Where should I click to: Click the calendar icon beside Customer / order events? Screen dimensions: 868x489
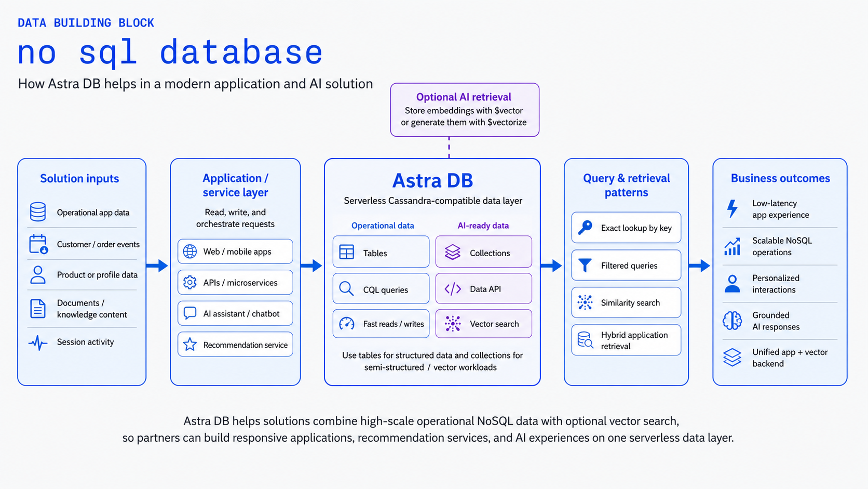click(x=38, y=244)
